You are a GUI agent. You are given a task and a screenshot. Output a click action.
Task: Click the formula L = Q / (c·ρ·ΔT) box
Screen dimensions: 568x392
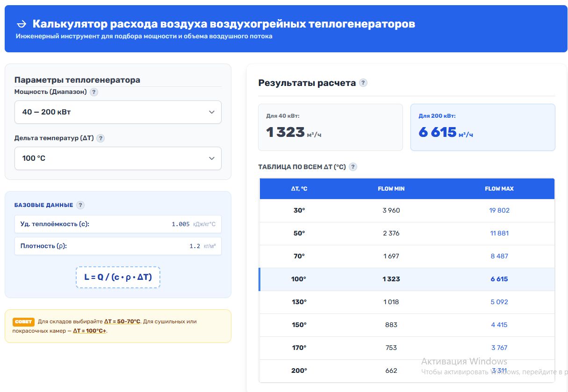(x=118, y=277)
